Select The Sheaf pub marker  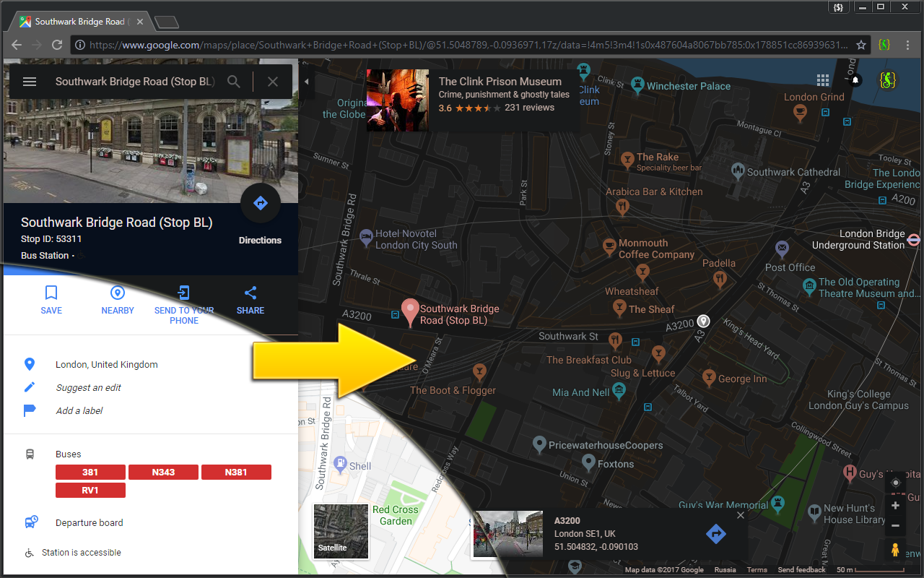coord(619,308)
